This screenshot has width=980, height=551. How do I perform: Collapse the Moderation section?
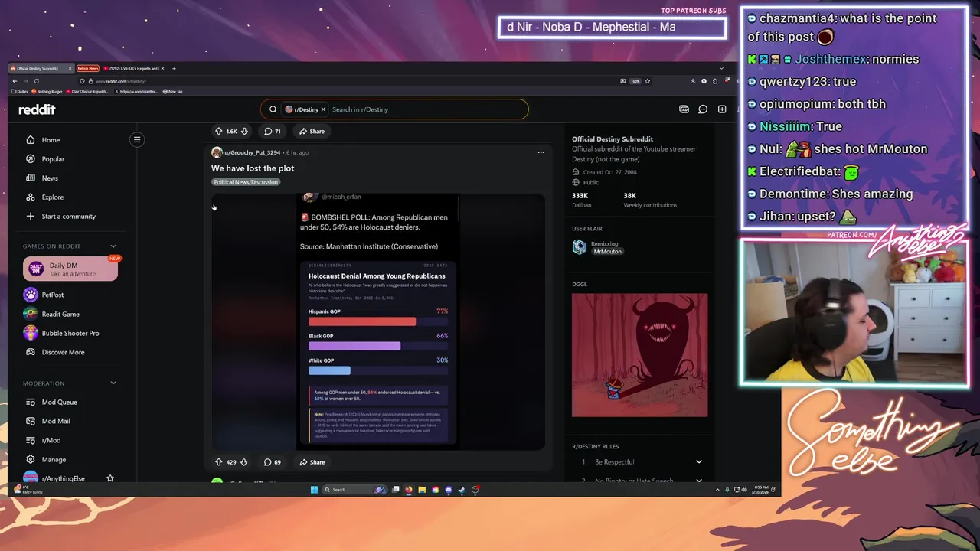(113, 383)
